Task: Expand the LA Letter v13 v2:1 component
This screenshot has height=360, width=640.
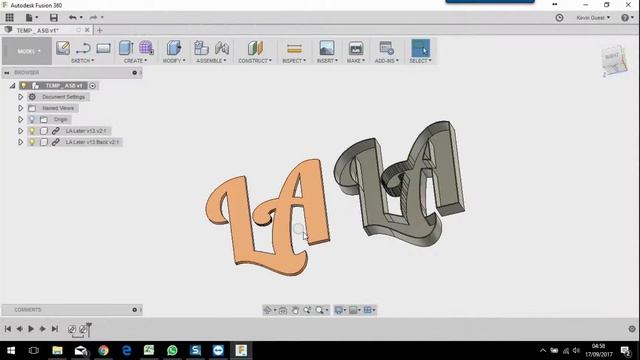Action: click(x=20, y=131)
